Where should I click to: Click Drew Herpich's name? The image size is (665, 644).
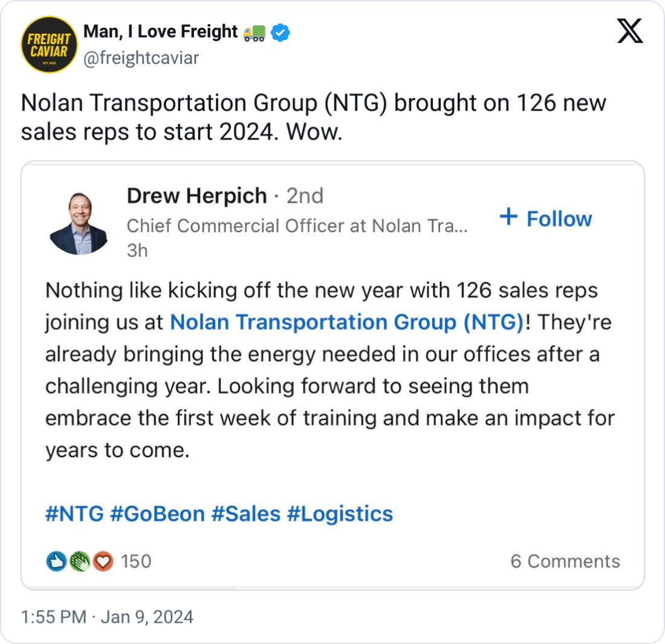(195, 196)
